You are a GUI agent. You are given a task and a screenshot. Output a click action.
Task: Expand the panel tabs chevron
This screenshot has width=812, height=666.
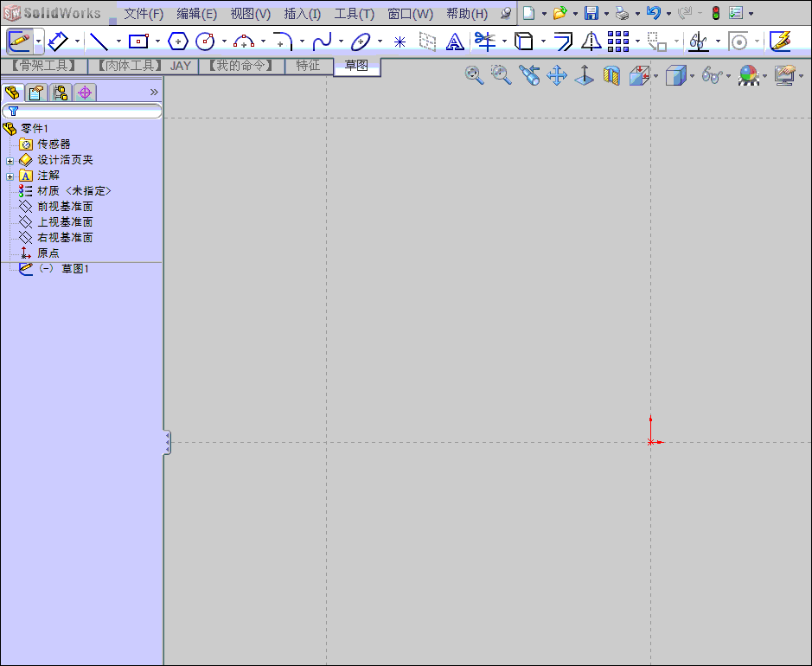pyautogui.click(x=154, y=93)
